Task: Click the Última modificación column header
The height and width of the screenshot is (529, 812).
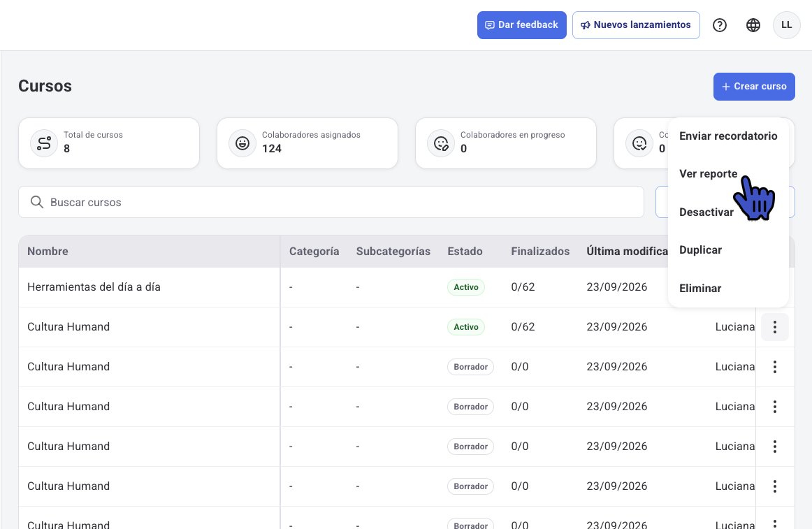Action: click(627, 252)
